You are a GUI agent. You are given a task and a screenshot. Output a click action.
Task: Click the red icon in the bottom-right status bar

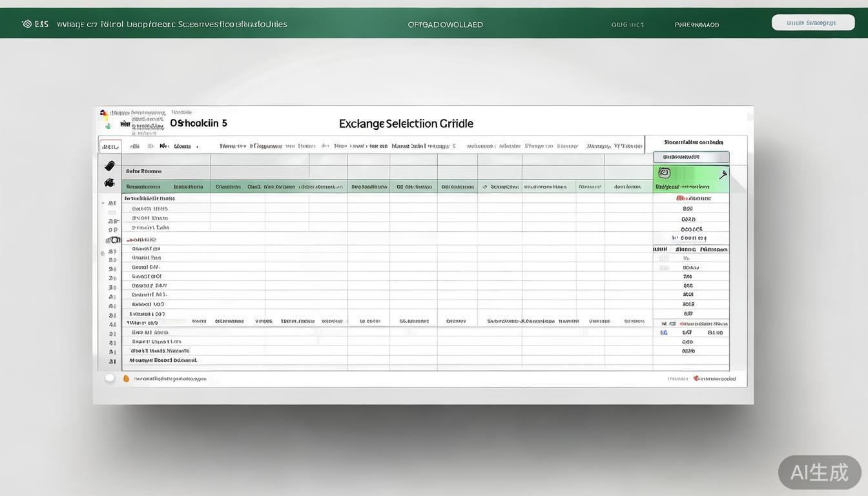pos(696,378)
